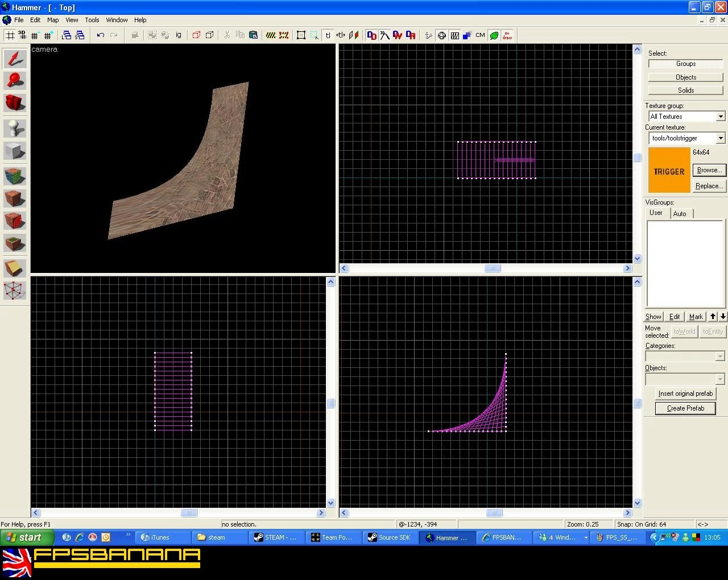Switch to the Auto VisGroups tab
This screenshot has height=580, width=728.
680,214
